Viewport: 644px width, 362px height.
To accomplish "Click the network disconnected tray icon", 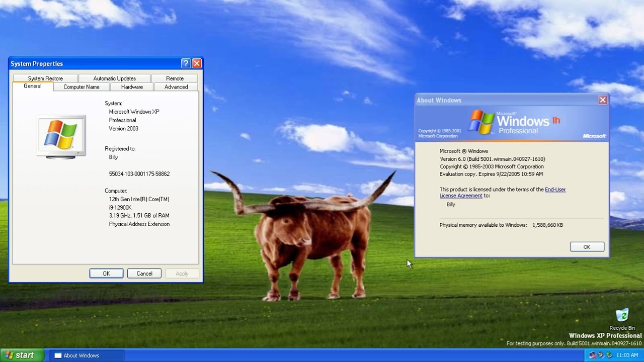I will click(592, 355).
